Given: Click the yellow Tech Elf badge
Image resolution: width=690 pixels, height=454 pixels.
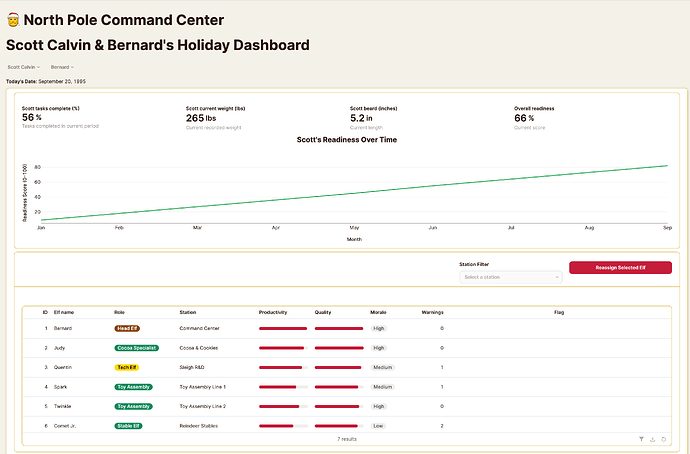Looking at the screenshot, I should tap(127, 367).
